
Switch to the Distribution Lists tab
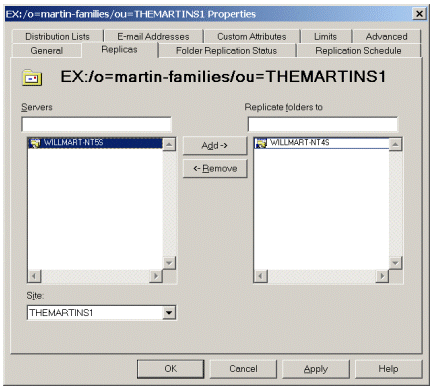57,36
